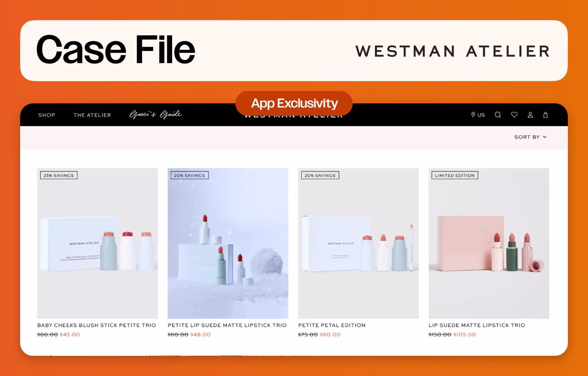Click the 25% Savings label

(59, 176)
